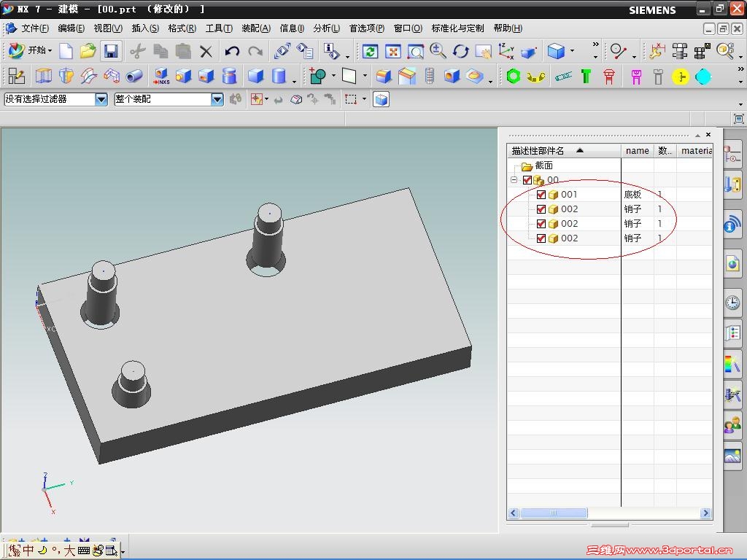Open 编辑(E) menu
The height and width of the screenshot is (560, 747).
point(71,28)
